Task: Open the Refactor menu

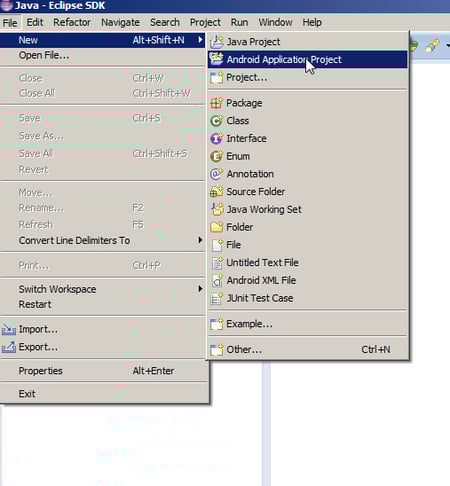Action: (x=72, y=22)
